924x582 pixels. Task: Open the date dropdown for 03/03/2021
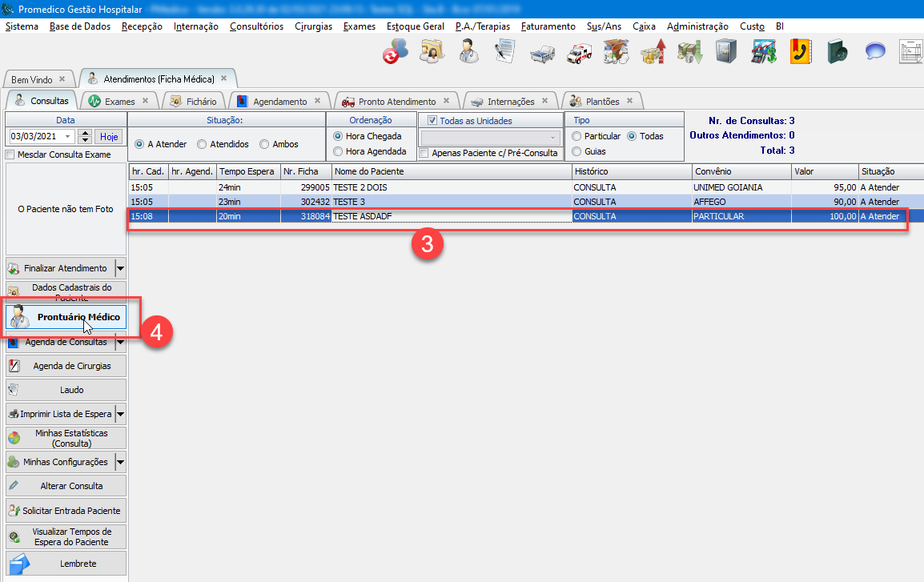[67, 137]
